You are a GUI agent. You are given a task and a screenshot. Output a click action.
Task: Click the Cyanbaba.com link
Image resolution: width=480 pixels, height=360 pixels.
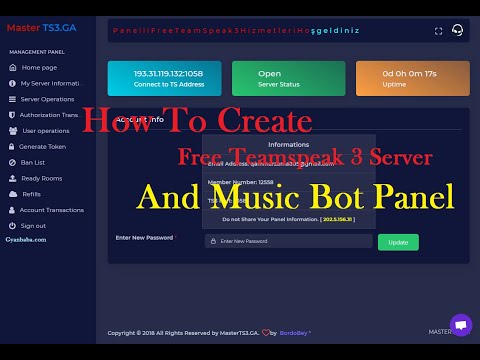click(26, 240)
